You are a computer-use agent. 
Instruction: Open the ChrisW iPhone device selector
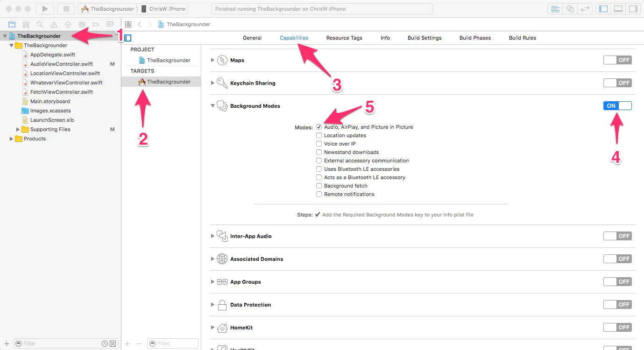point(163,9)
